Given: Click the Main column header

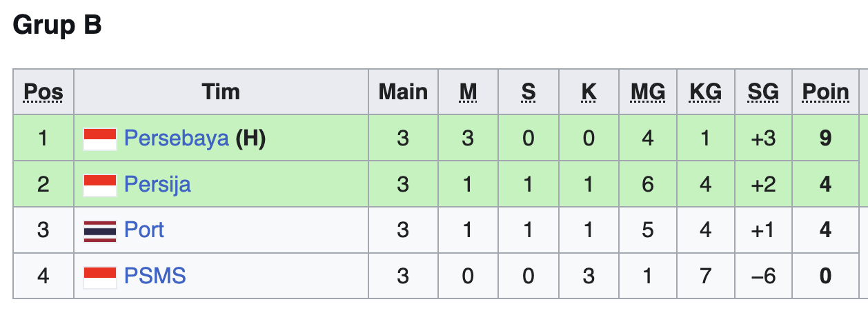Looking at the screenshot, I should coord(403,92).
